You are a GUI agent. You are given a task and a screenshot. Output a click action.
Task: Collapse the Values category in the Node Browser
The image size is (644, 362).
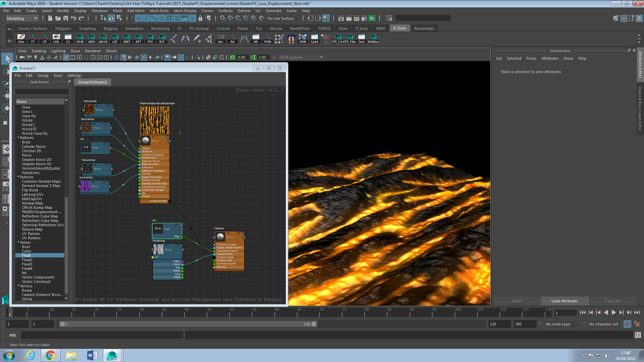point(18,242)
